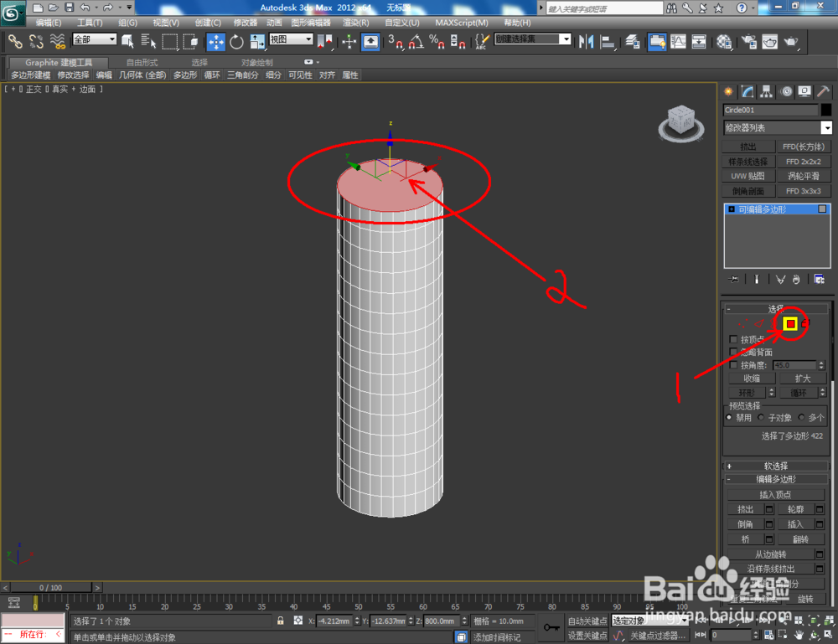Rotate view using the ViewCube
838x644 pixels.
click(x=680, y=122)
